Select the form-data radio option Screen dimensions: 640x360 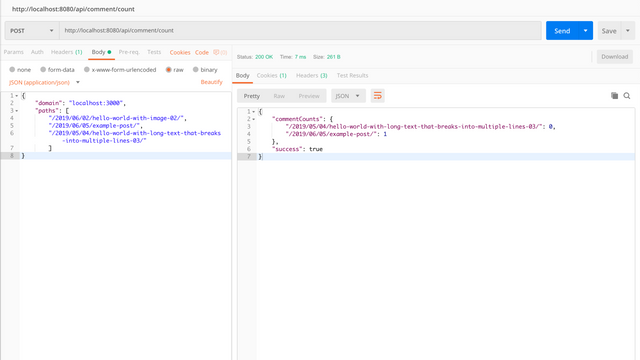coord(43,70)
